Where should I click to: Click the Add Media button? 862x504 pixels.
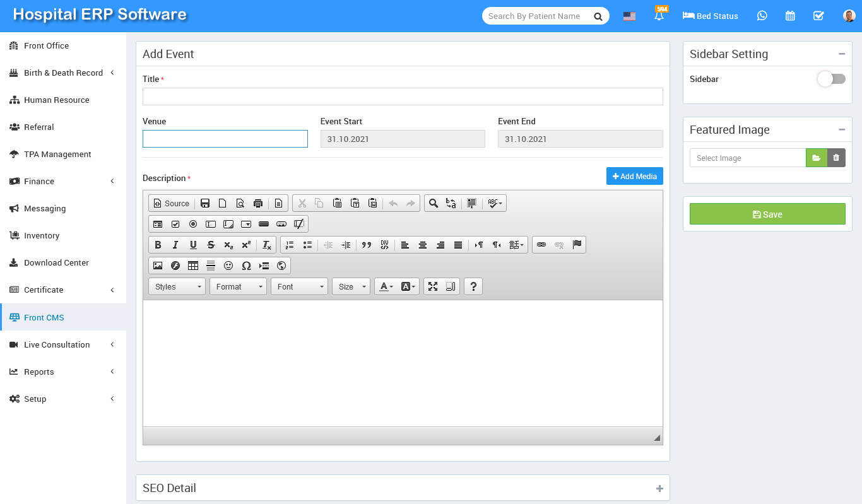tap(634, 177)
